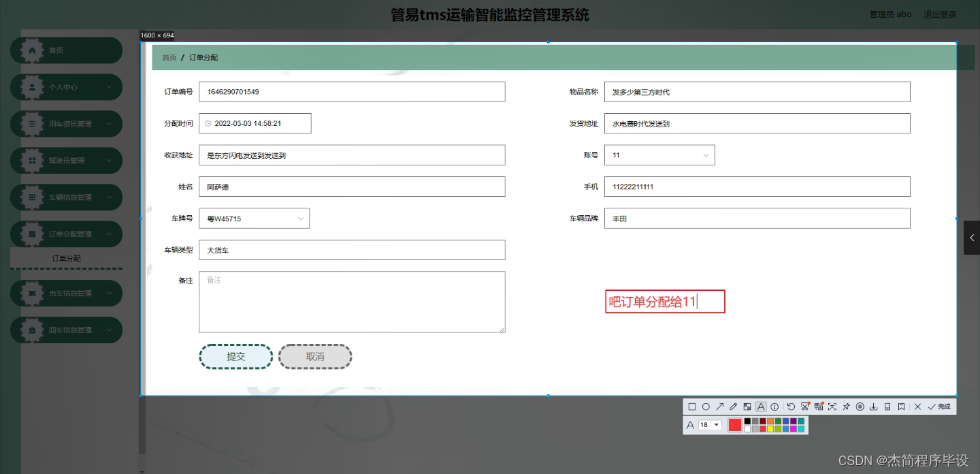Open the font size 18 dropdown
Image resolution: width=980 pixels, height=474 pixels.
pyautogui.click(x=710, y=425)
